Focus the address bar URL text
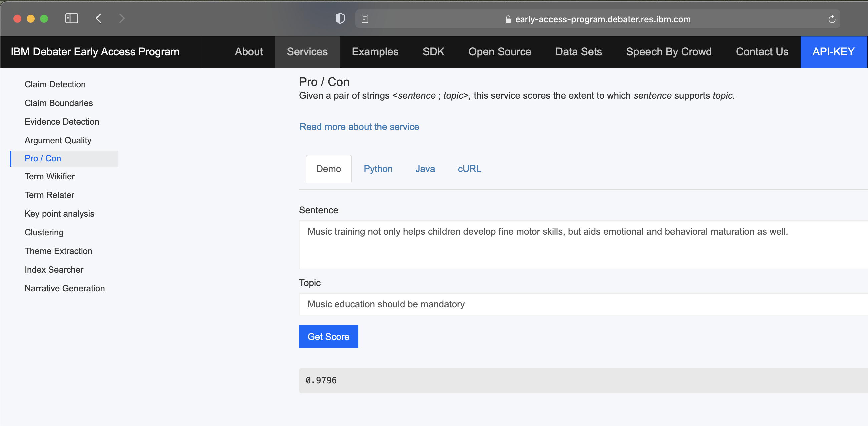This screenshot has width=868, height=426. pyautogui.click(x=602, y=19)
